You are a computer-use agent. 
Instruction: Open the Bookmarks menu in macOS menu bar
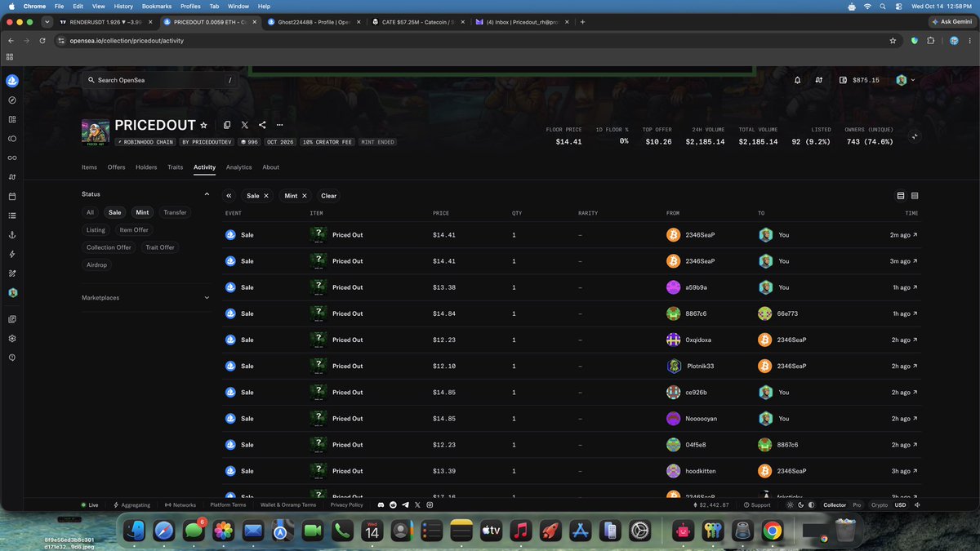coord(157,6)
